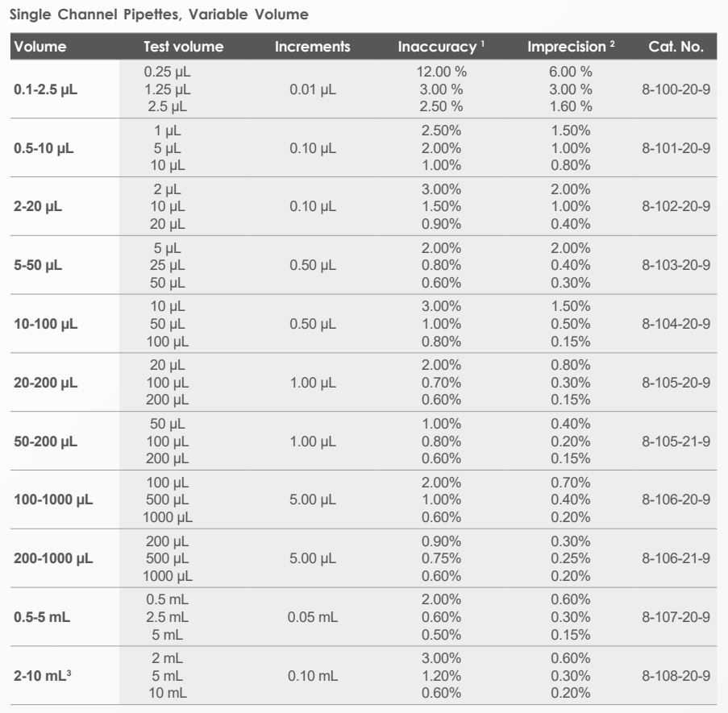Select the 0.05 mL increments cell

(x=313, y=617)
